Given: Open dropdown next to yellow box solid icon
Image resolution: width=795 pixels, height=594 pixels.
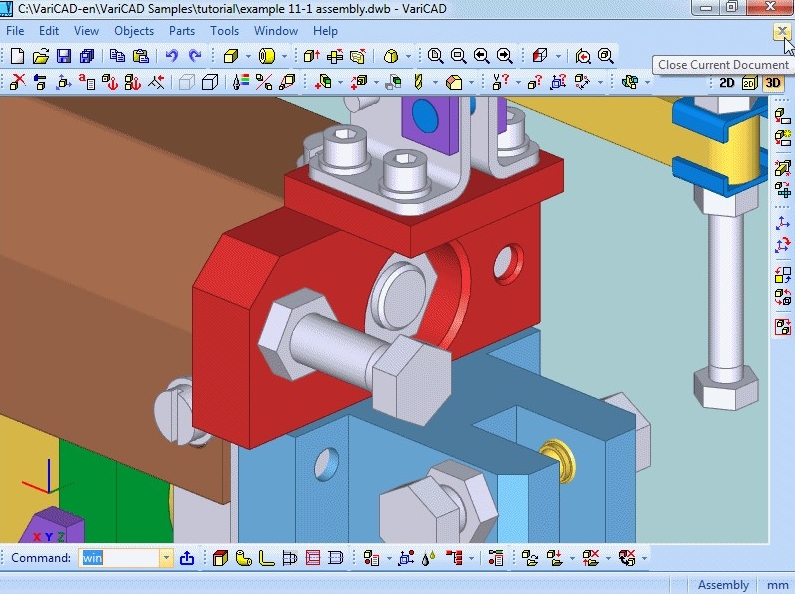Looking at the screenshot, I should point(248,56).
